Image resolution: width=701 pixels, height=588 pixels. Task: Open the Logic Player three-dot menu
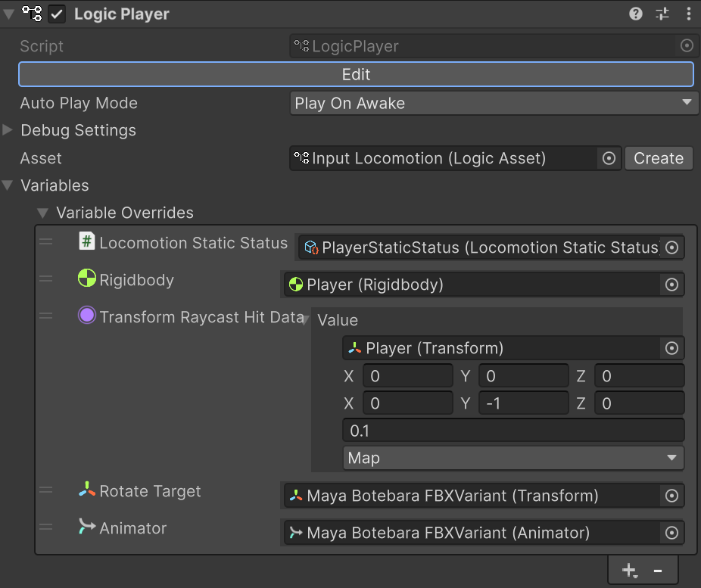tap(688, 14)
